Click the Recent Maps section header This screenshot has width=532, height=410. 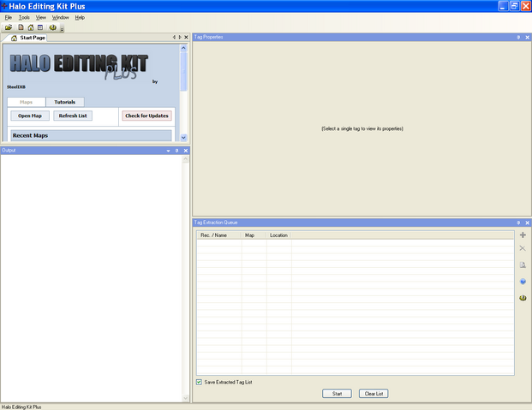coord(91,135)
